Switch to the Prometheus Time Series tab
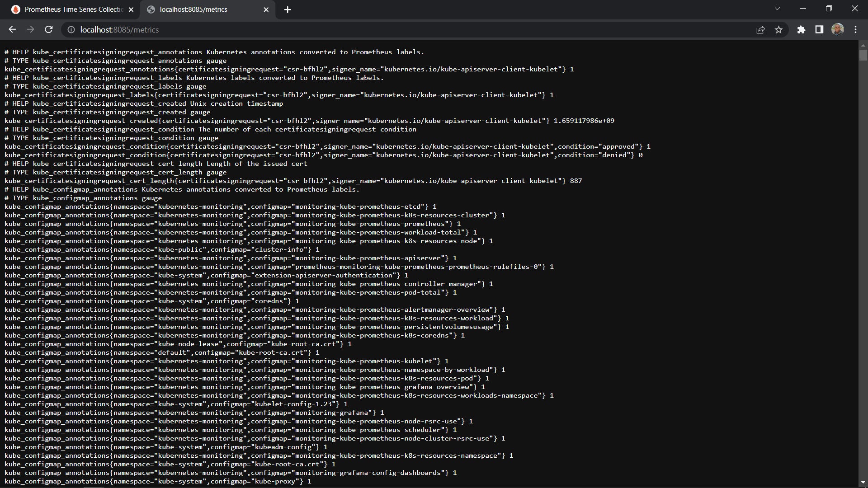The width and height of the screenshot is (868, 488). pos(72,9)
